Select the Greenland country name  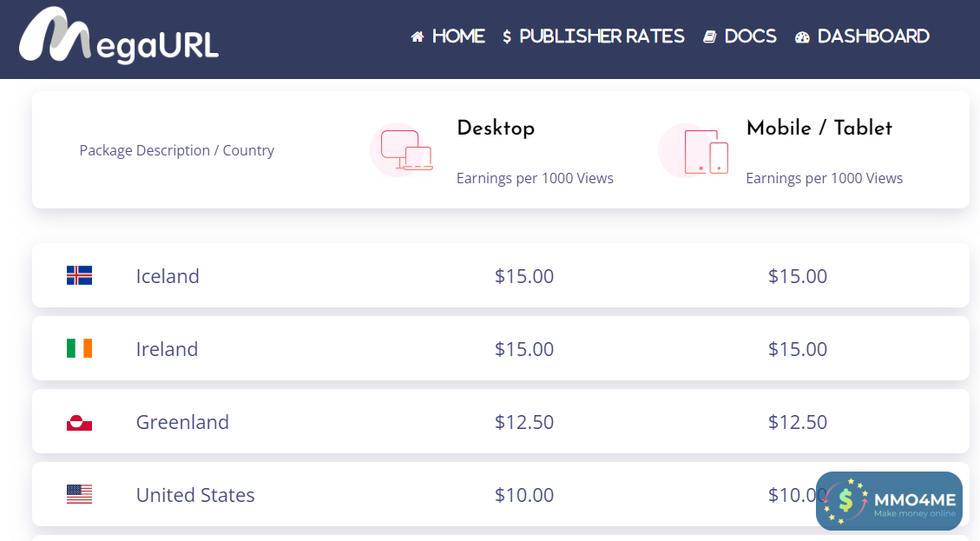click(182, 422)
